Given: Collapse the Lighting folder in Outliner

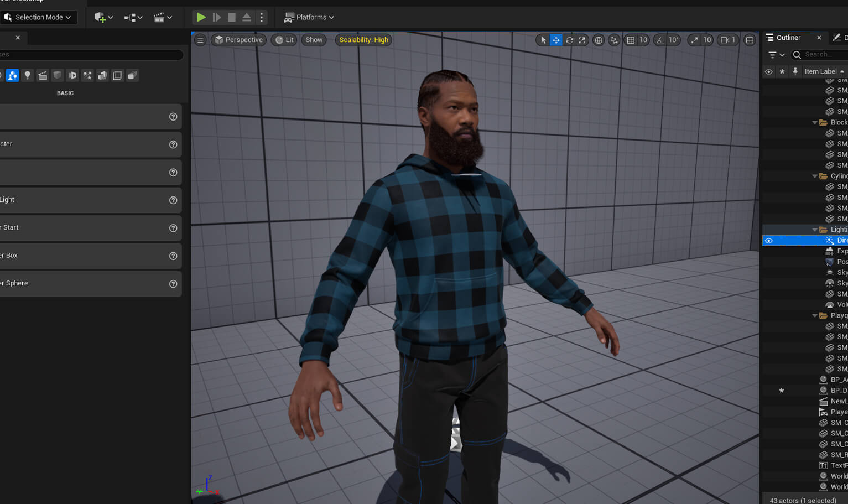Looking at the screenshot, I should point(815,230).
